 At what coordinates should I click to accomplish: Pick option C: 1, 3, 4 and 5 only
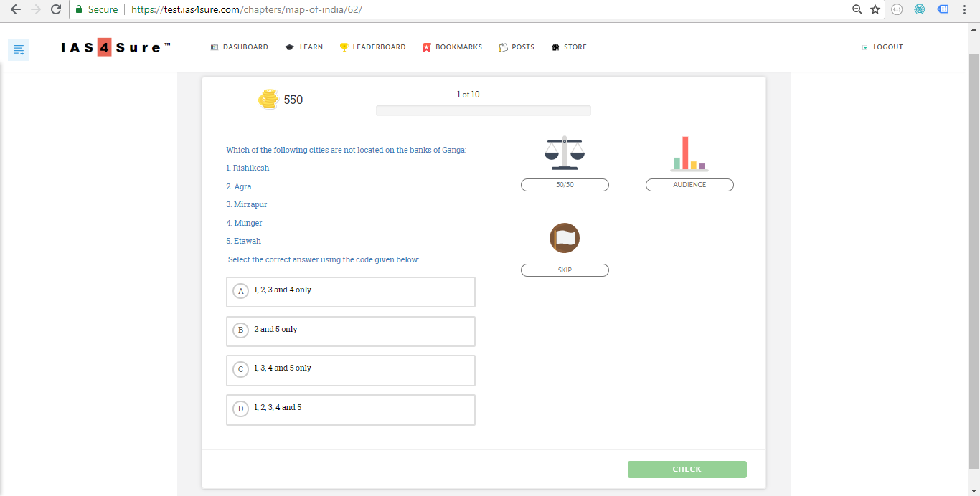point(350,370)
